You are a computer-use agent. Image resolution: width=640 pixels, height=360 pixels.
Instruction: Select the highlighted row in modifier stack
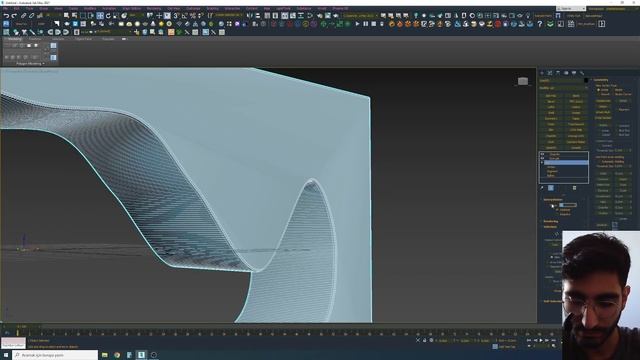tap(566, 162)
